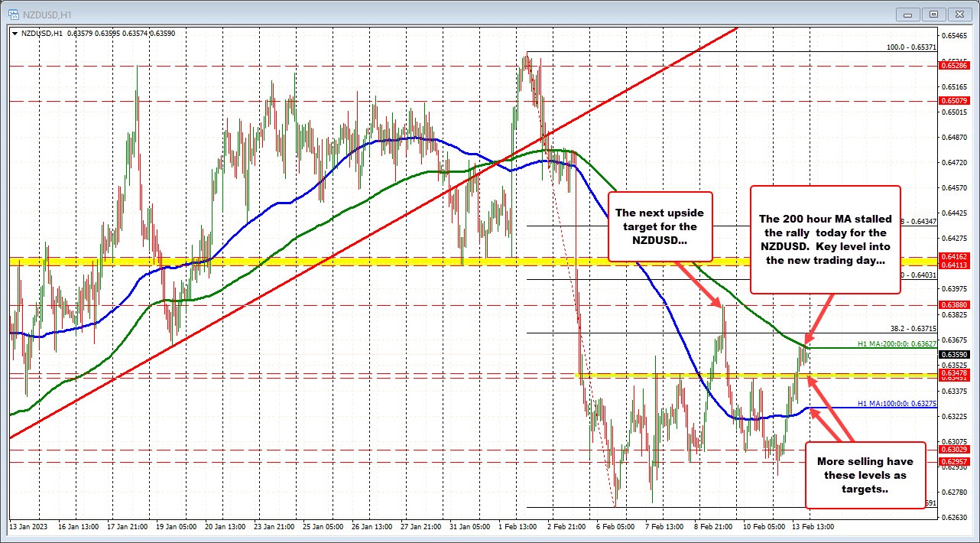Click the 100.0 Fibonacci label at 0.65371
This screenshot has width=980, height=543.
pyautogui.click(x=913, y=47)
